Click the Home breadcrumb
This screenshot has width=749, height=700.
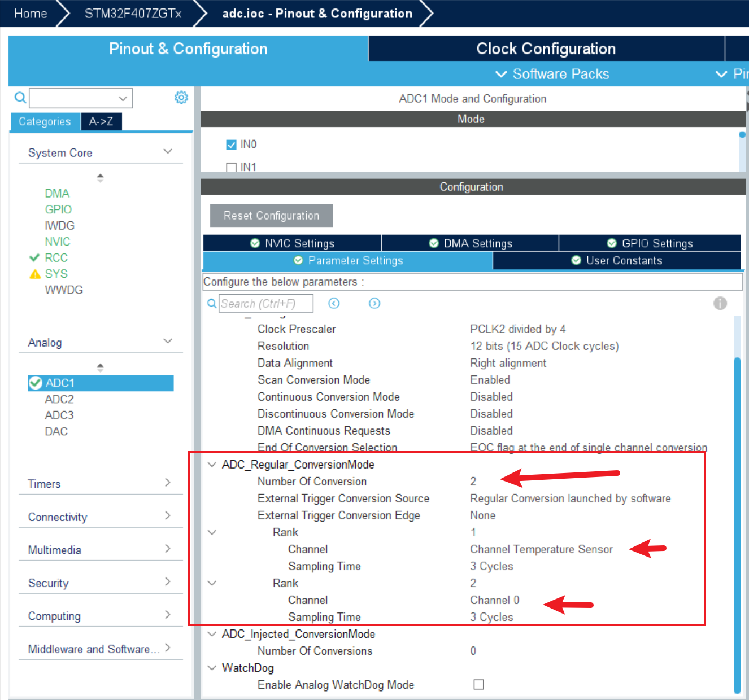tap(31, 14)
